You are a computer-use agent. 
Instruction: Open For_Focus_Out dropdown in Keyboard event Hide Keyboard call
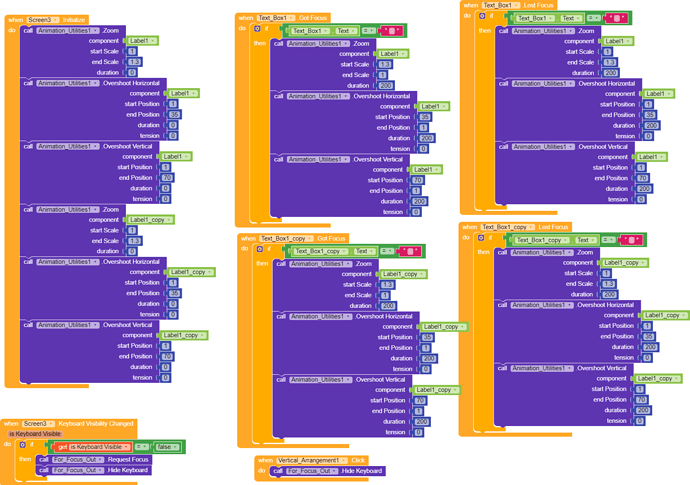[78, 470]
